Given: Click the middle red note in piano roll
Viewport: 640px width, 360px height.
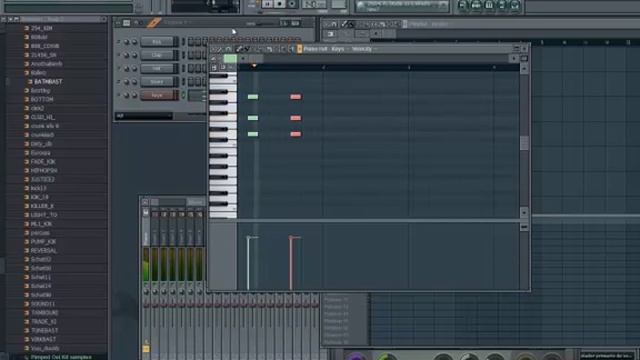Looking at the screenshot, I should 296,118.
